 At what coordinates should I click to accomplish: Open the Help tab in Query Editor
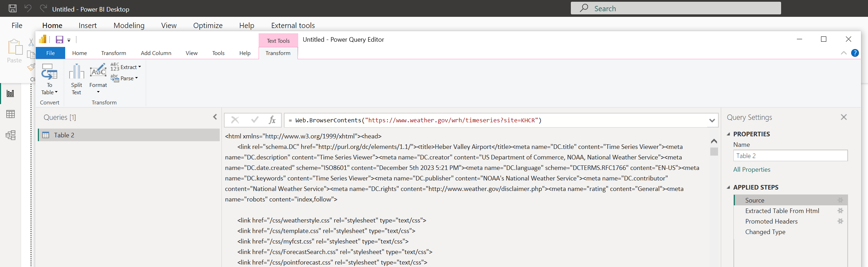click(245, 53)
